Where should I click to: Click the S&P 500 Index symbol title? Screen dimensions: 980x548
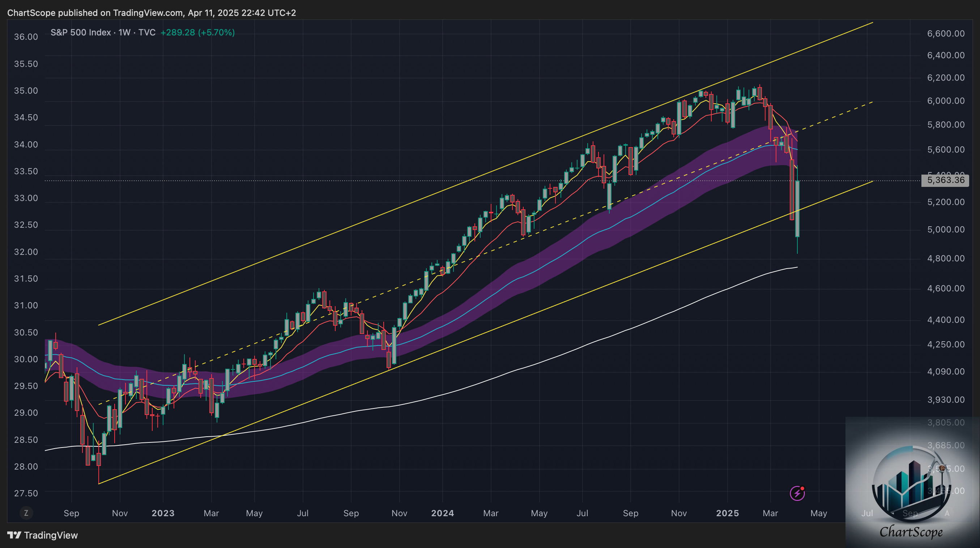(81, 32)
